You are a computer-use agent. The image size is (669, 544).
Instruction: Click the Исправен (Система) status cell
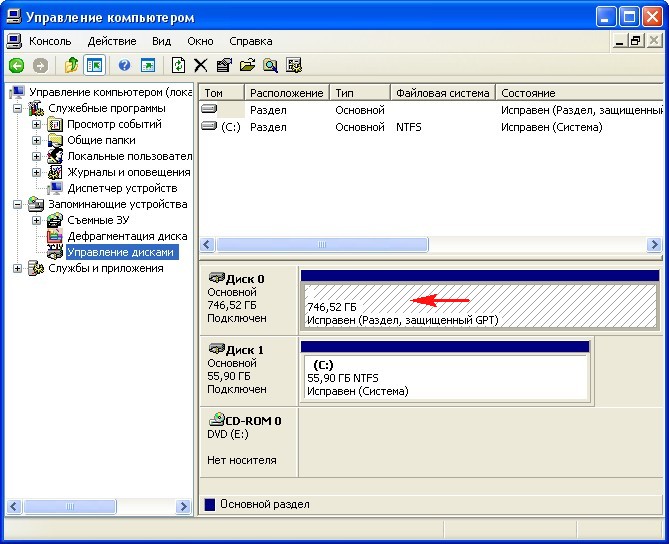(x=552, y=127)
